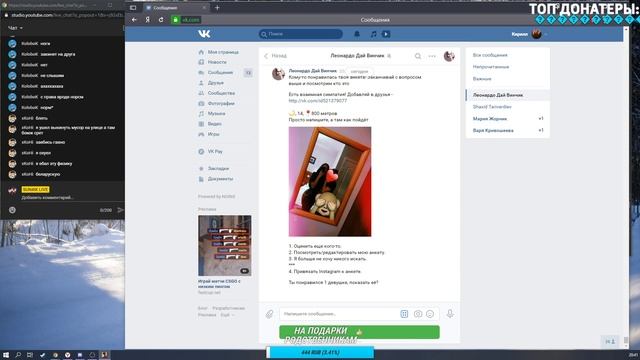This screenshot has height=360, width=640.
Task: Record a voice message with microphone icon
Action: coord(450,313)
